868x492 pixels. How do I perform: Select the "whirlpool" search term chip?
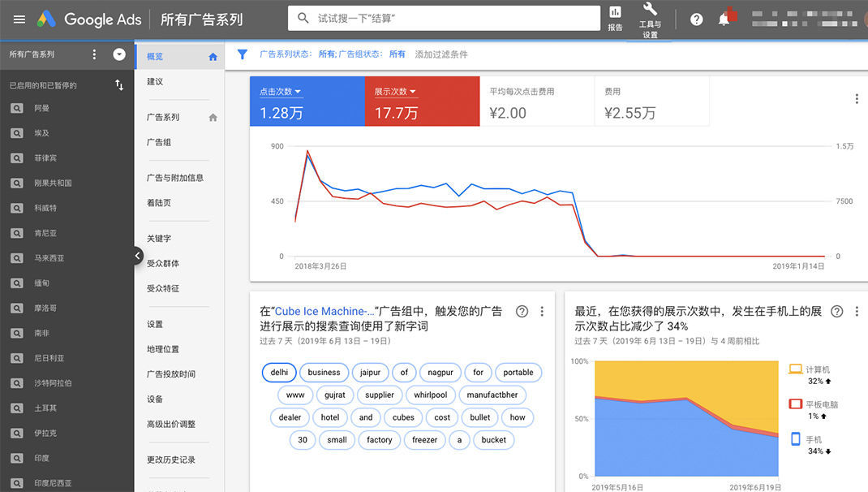pos(430,395)
